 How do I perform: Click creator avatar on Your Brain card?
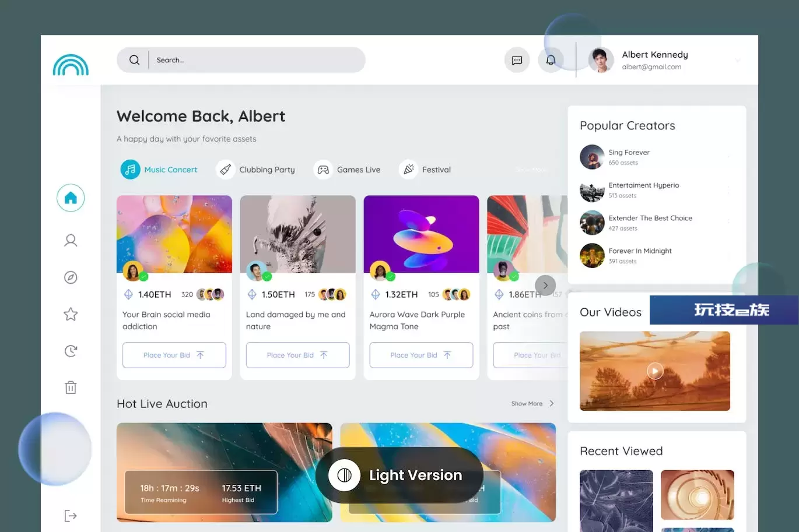pyautogui.click(x=134, y=272)
